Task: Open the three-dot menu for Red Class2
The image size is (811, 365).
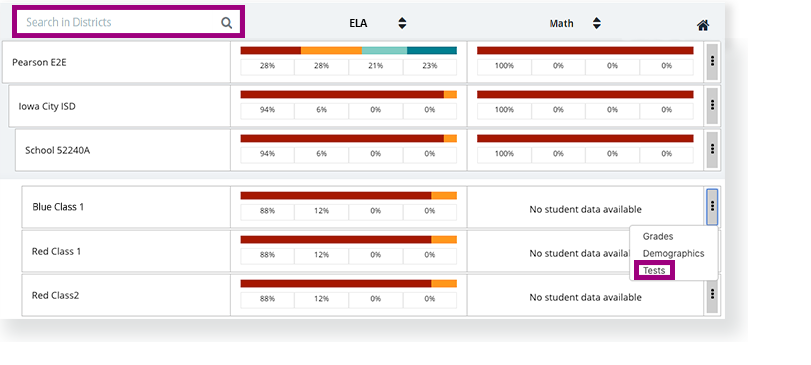Action: [x=712, y=294]
